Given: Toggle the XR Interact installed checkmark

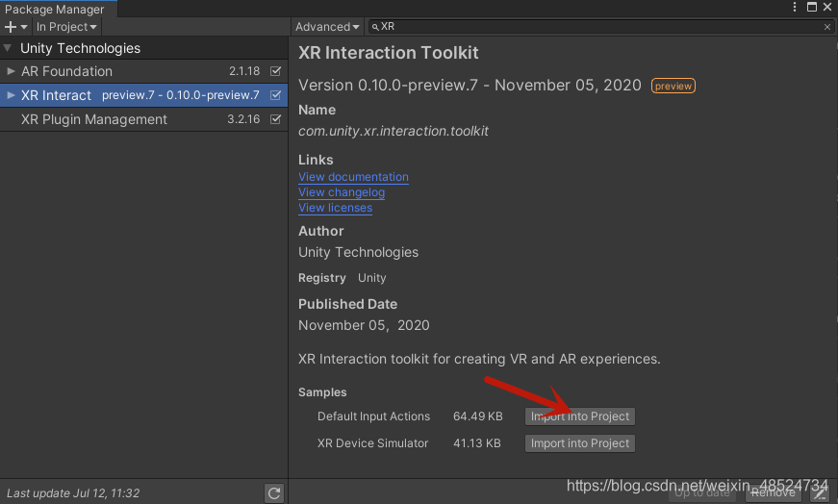Looking at the screenshot, I should point(276,95).
